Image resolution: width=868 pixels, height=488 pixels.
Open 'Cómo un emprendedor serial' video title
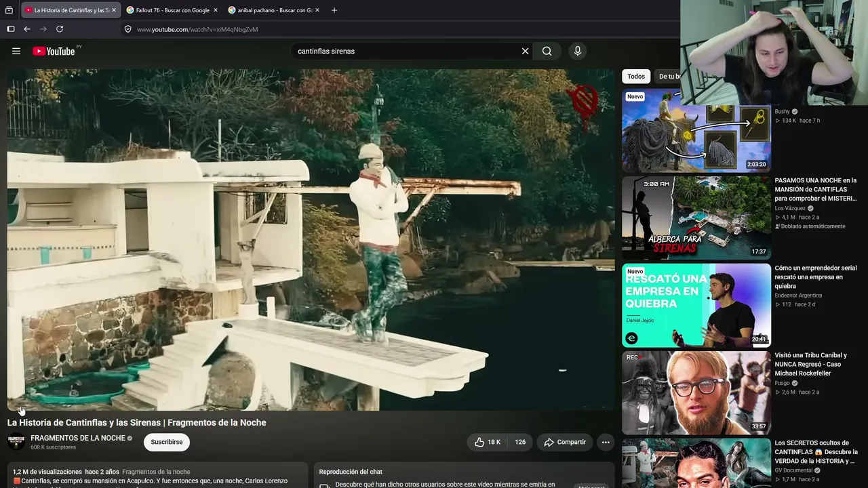(x=816, y=277)
